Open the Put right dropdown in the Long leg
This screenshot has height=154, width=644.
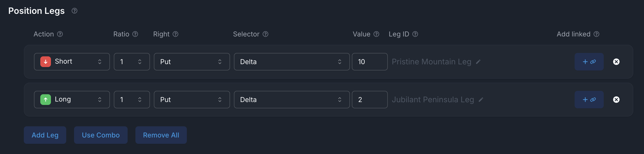click(191, 100)
